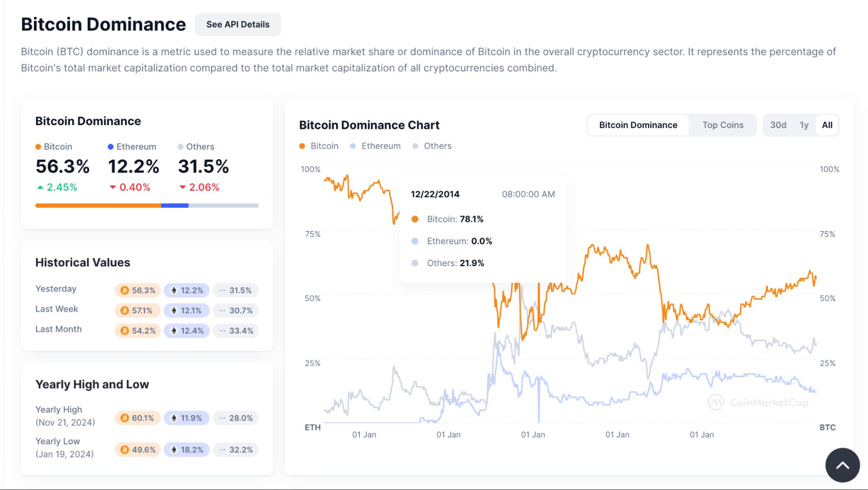Click the Others 31.5% chip for Yesterday
The height and width of the screenshot is (490, 868).
(x=236, y=290)
